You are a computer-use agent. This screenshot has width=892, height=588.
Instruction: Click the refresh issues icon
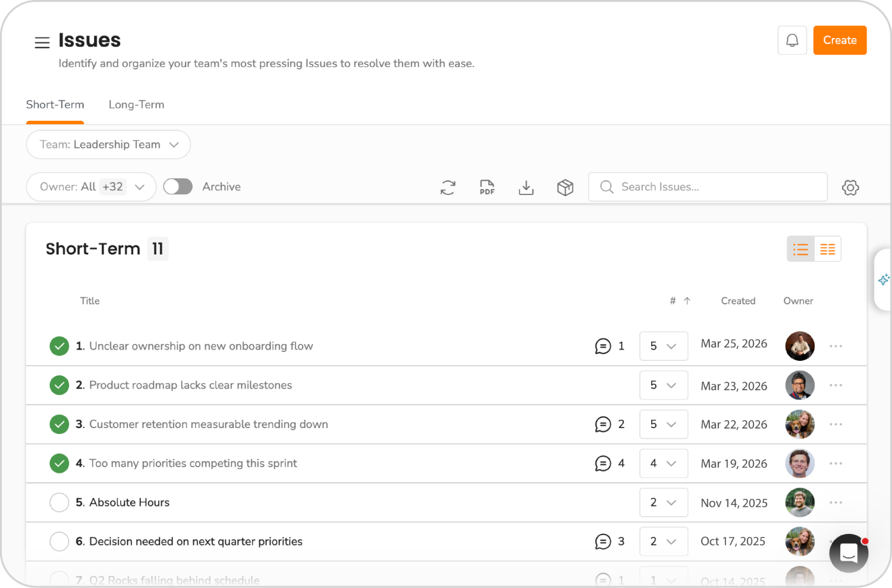click(448, 187)
